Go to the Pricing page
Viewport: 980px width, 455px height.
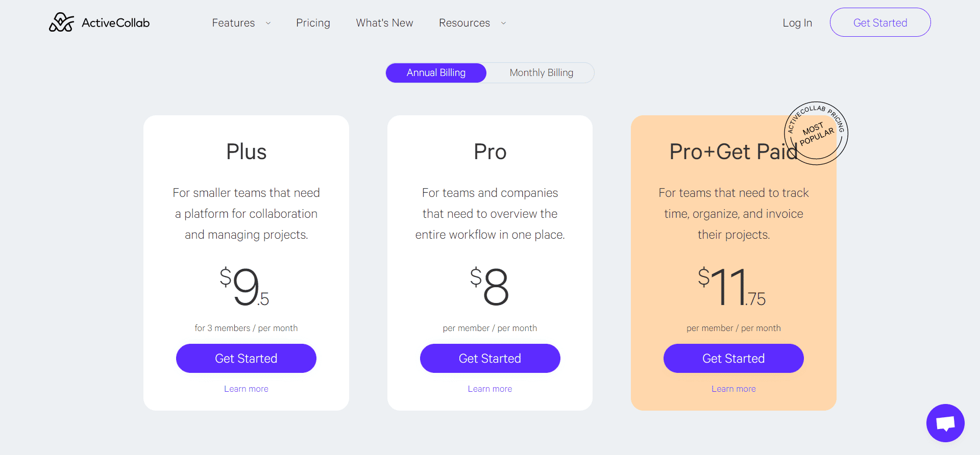pos(313,23)
